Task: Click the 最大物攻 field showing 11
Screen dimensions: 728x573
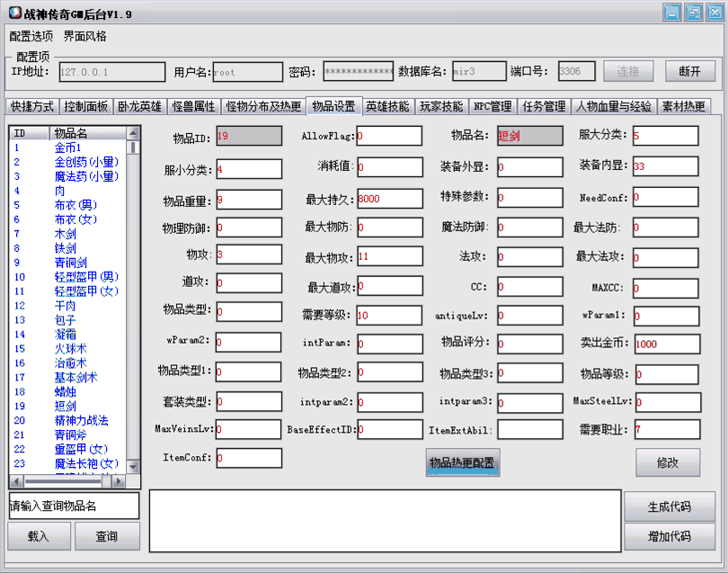Action: pyautogui.click(x=389, y=256)
